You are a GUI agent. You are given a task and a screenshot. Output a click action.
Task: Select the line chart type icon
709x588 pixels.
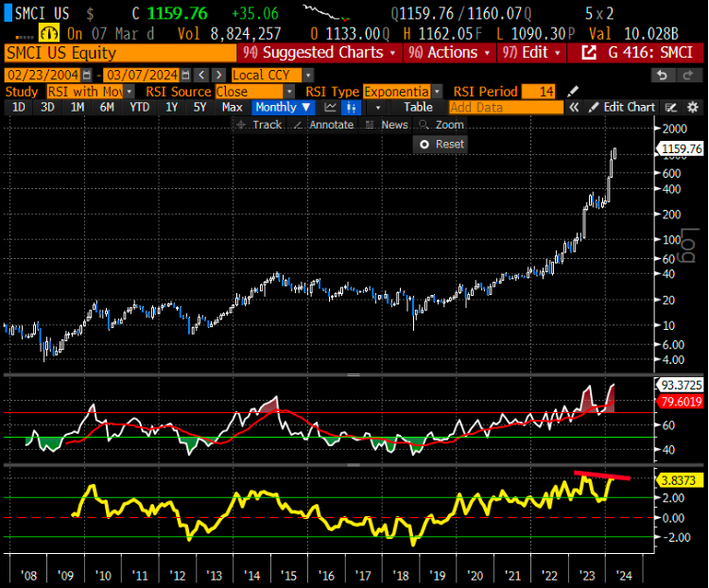pyautogui.click(x=331, y=107)
